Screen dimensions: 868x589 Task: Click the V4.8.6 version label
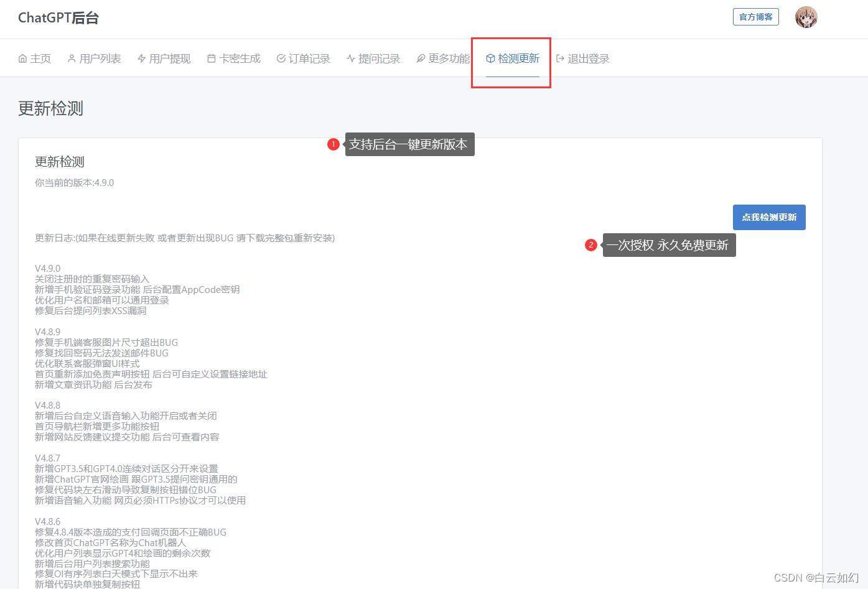[x=48, y=522]
